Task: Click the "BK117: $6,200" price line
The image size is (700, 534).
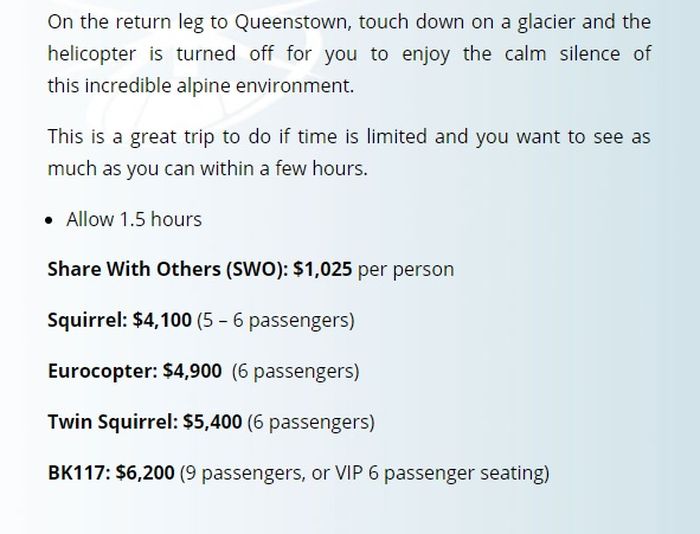Action: pyautogui.click(x=111, y=471)
